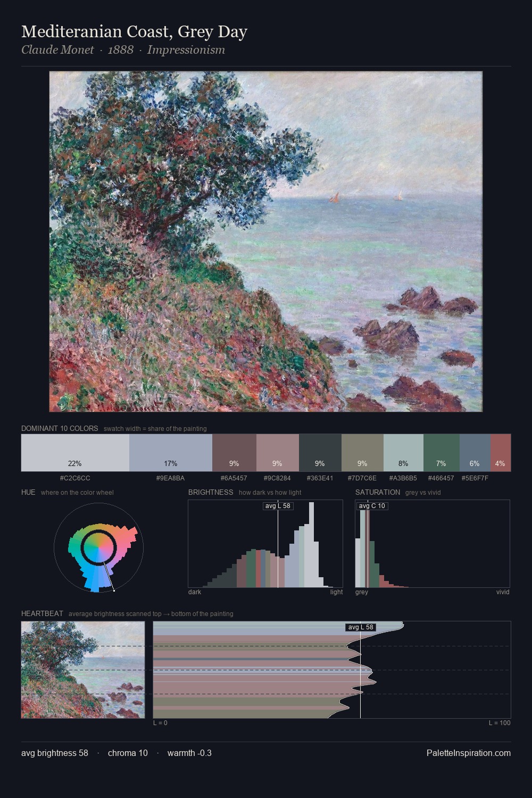
Task: Click the saturation histogram chart
Action: click(x=433, y=544)
